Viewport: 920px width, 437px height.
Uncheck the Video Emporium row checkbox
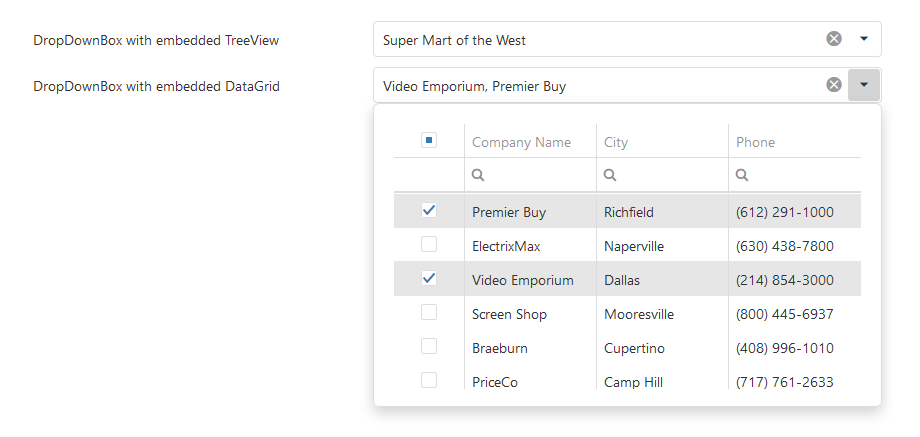pos(429,279)
